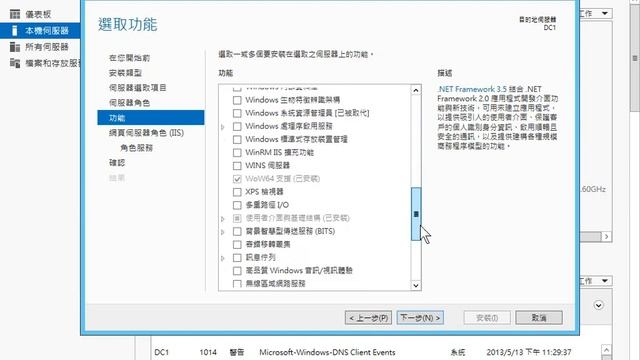
Task: Tick the XPS 檢視器 checkbox
Action: (237, 192)
